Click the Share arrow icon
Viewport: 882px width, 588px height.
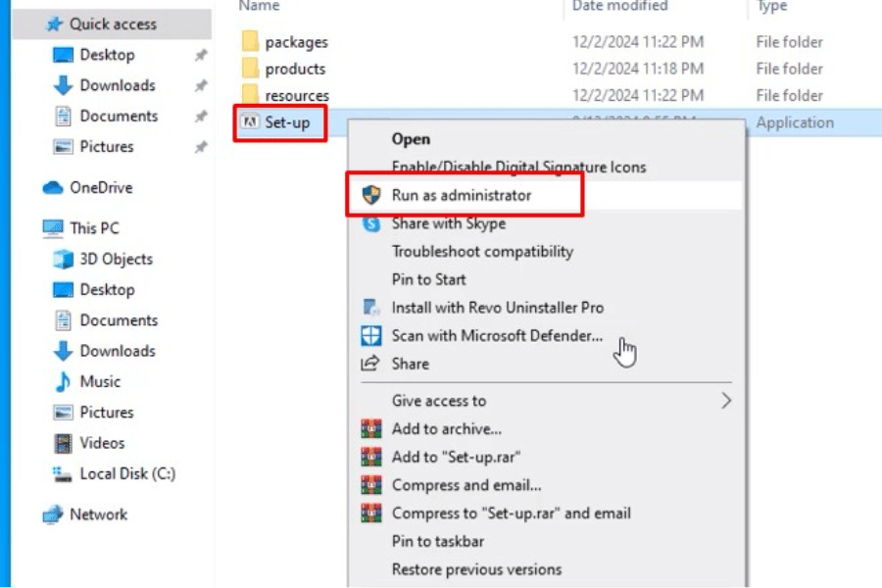point(371,364)
